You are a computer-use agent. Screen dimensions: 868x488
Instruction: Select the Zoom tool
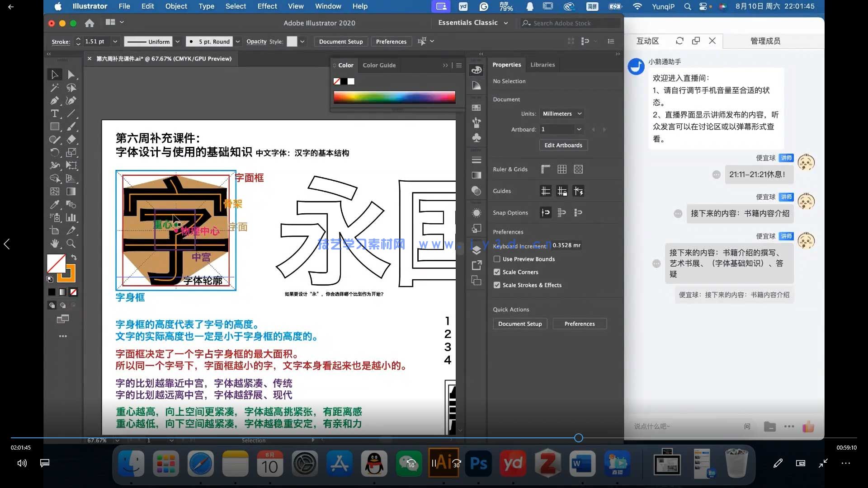(x=72, y=244)
